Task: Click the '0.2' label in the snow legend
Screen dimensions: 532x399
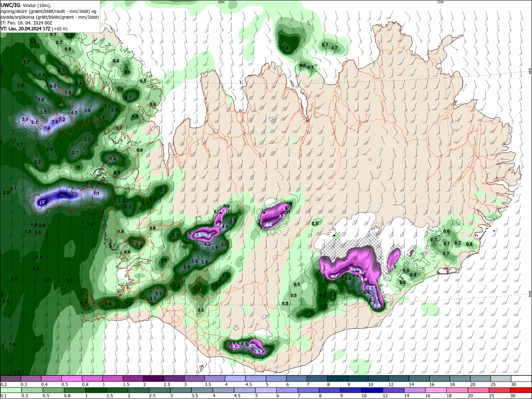Action: click(4, 384)
